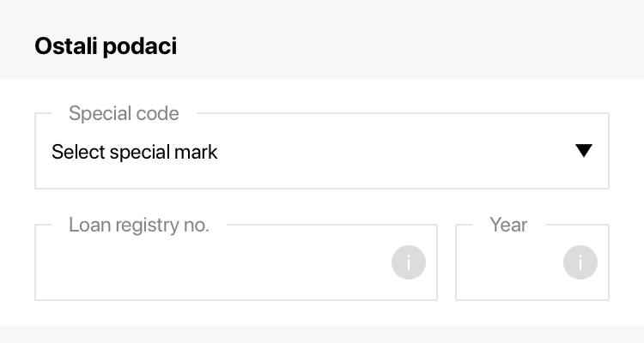644x343 pixels.
Task: Click the Loan registry no. label
Action: tap(139, 225)
